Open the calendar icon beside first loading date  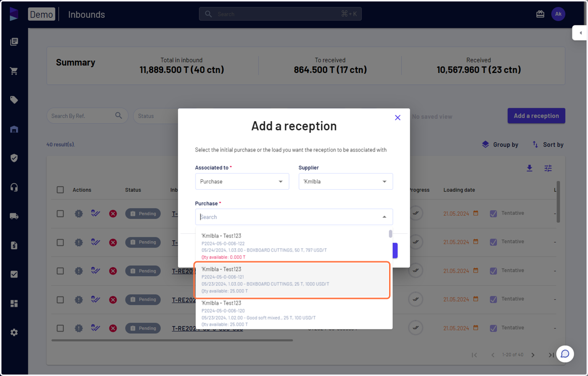[475, 213]
